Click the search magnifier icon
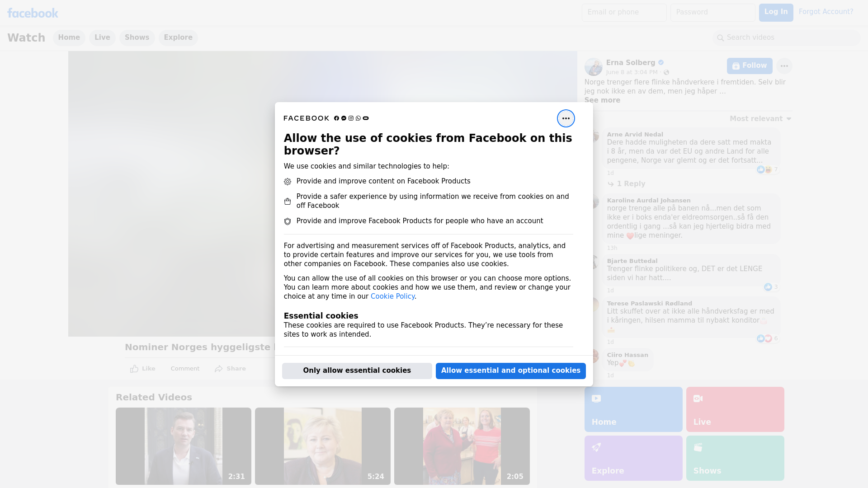Viewport: 868px width, 488px height. (720, 38)
